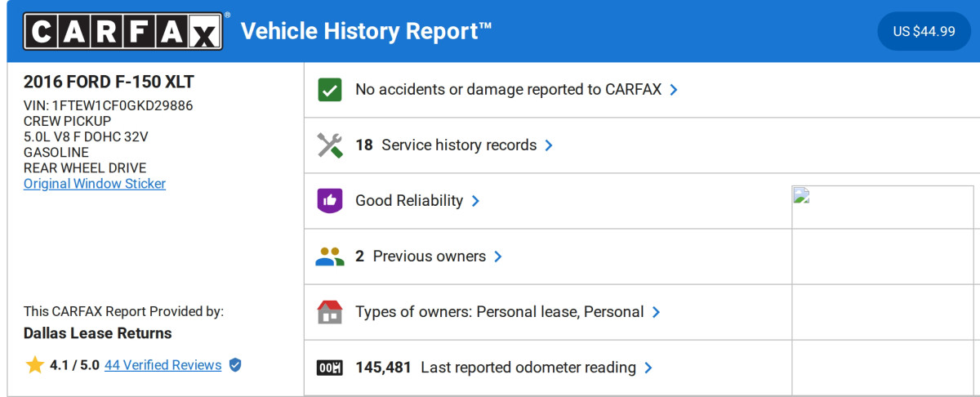Expand the last reported odometer chevron

[x=648, y=368]
